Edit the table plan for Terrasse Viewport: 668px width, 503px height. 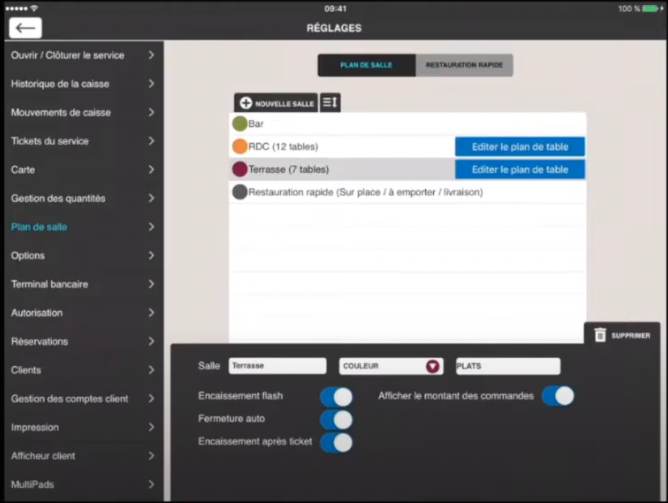coord(519,170)
